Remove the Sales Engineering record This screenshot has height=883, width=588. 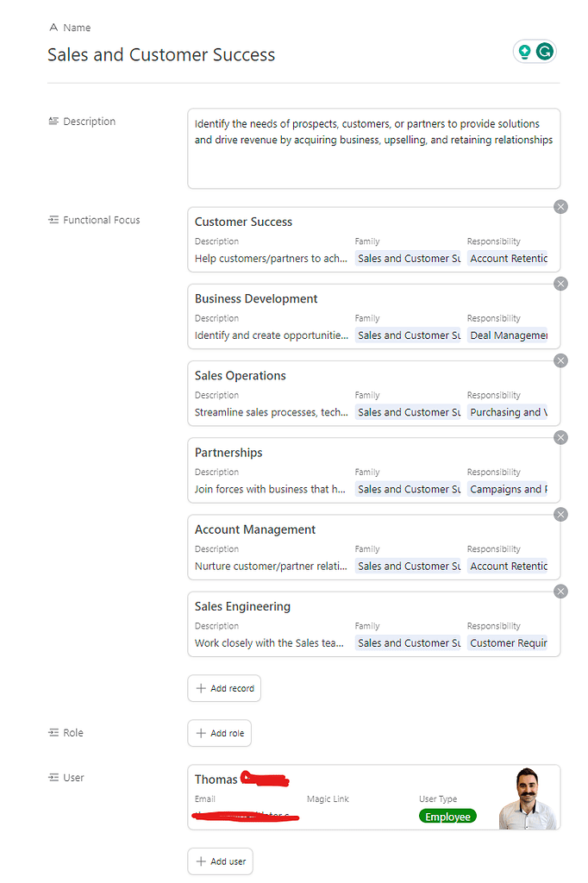click(x=560, y=592)
